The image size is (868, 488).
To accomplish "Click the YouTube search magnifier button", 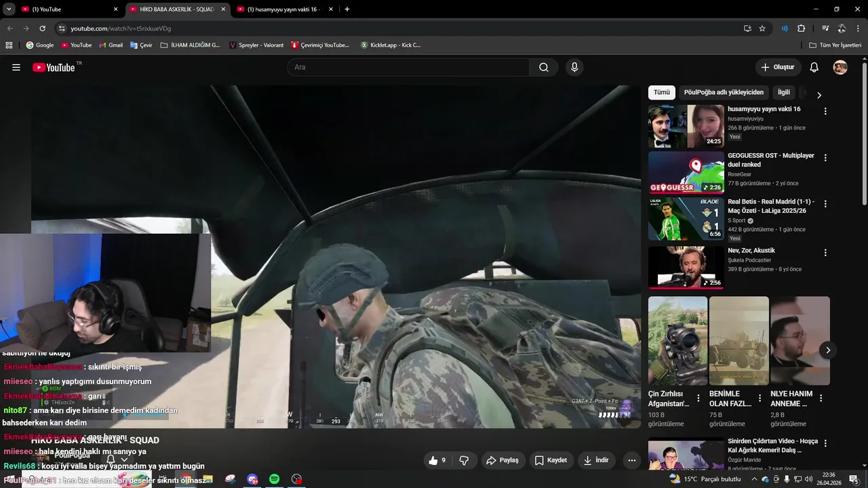I will click(544, 67).
